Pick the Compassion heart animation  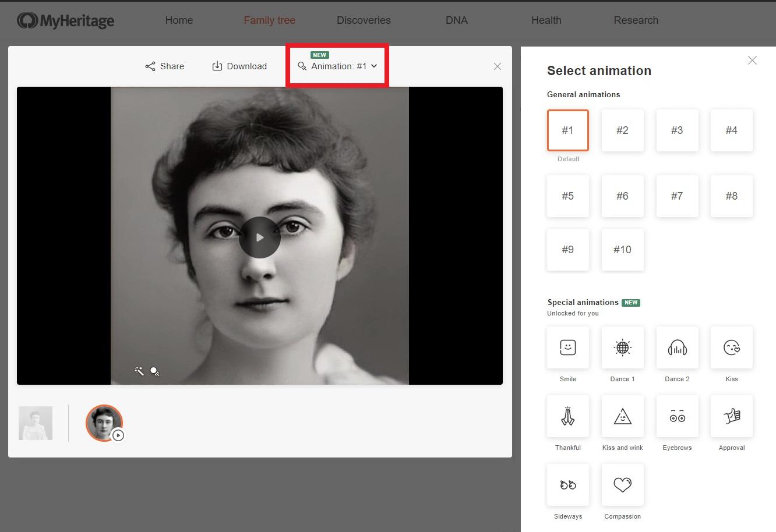[622, 485]
